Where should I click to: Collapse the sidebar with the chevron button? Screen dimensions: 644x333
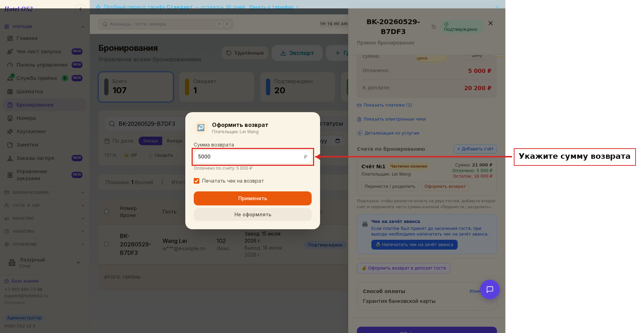(x=80, y=9)
